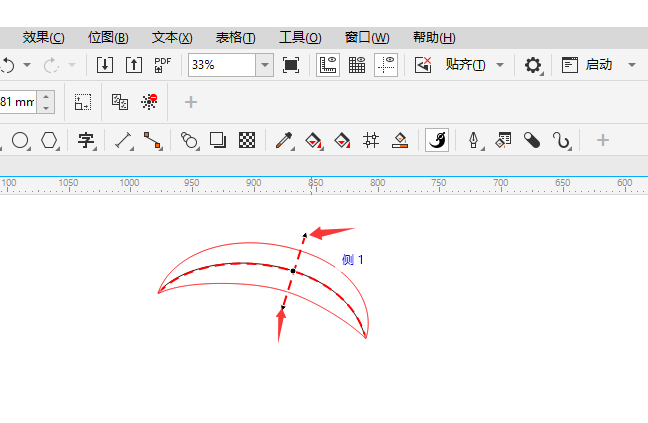Toggle the show rulers button
Viewport: 648px width, 423px height.
[x=328, y=65]
